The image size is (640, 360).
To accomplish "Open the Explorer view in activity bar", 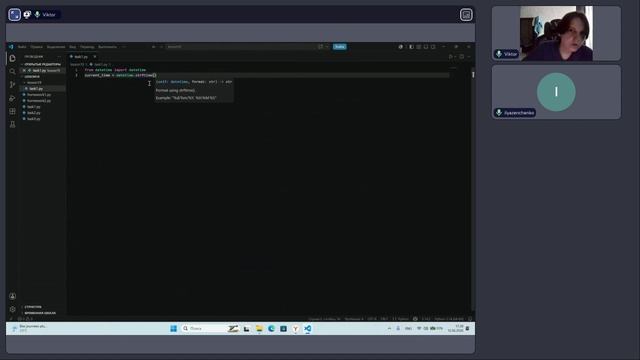I will [x=12, y=58].
